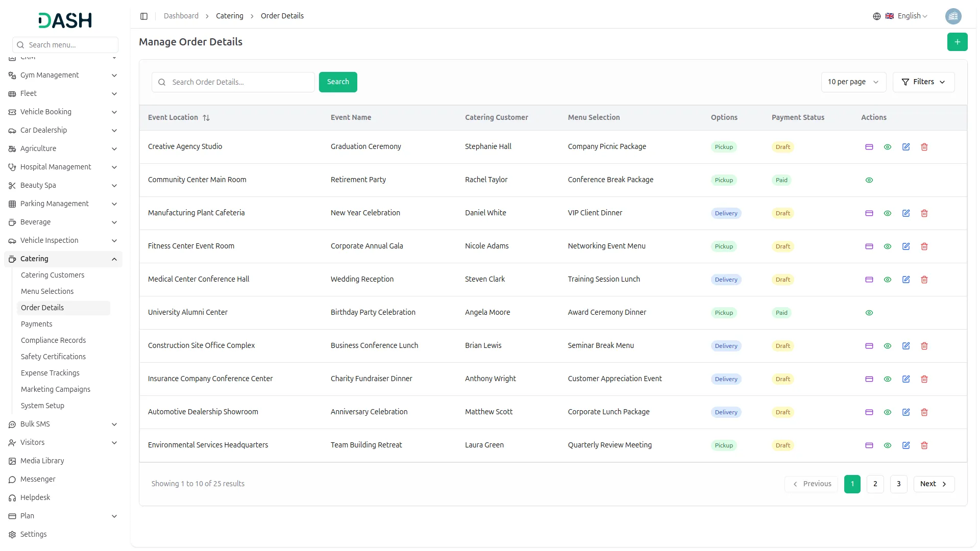Expand the Filters dropdown
Viewport: 980px width, 551px height.
tap(923, 82)
